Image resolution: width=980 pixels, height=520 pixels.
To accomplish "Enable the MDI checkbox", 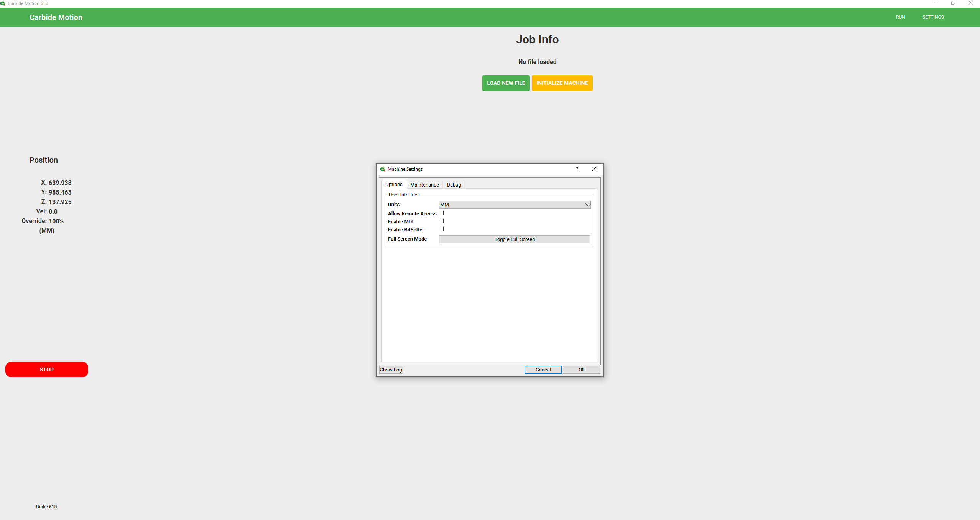I will point(441,221).
